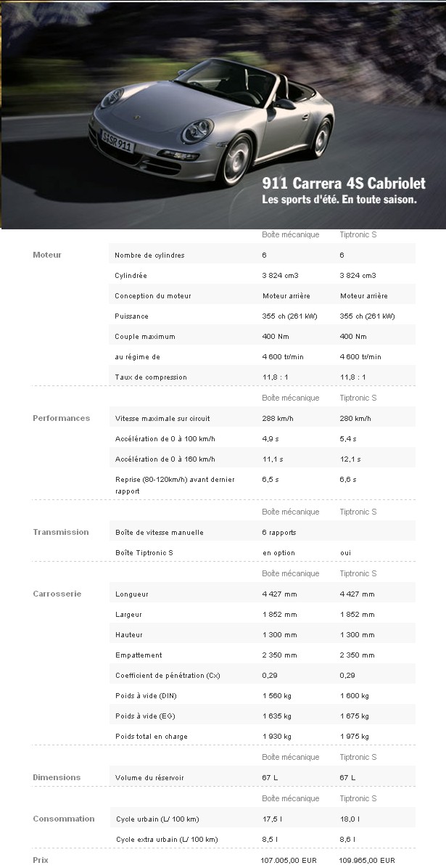Choose the Carrosserie section heading
Viewport: 446px width, 868px height.
[57, 594]
